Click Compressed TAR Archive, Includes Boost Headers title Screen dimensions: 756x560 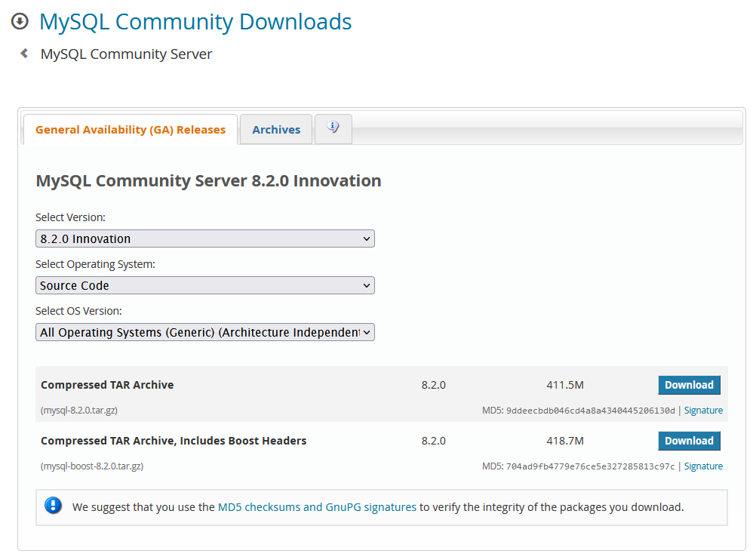coord(174,441)
